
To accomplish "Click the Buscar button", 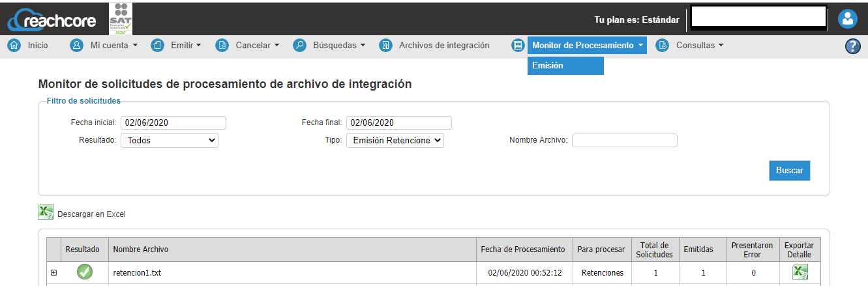I will 790,170.
